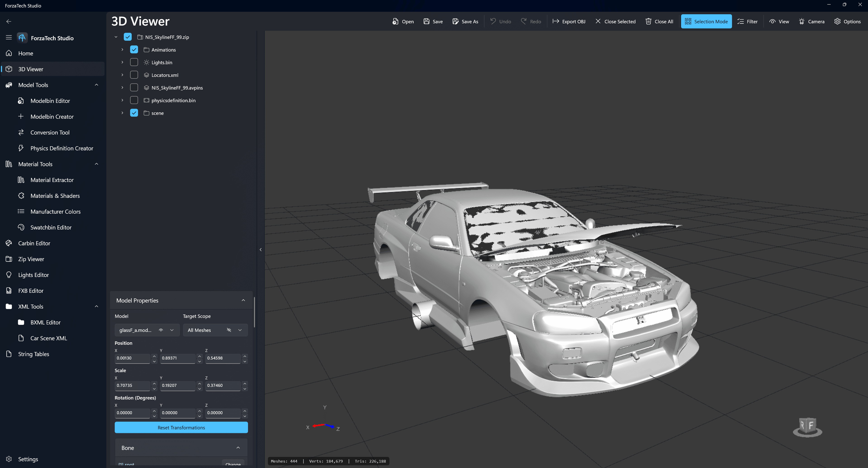
Task: Open the Zip Viewer
Action: (52, 259)
